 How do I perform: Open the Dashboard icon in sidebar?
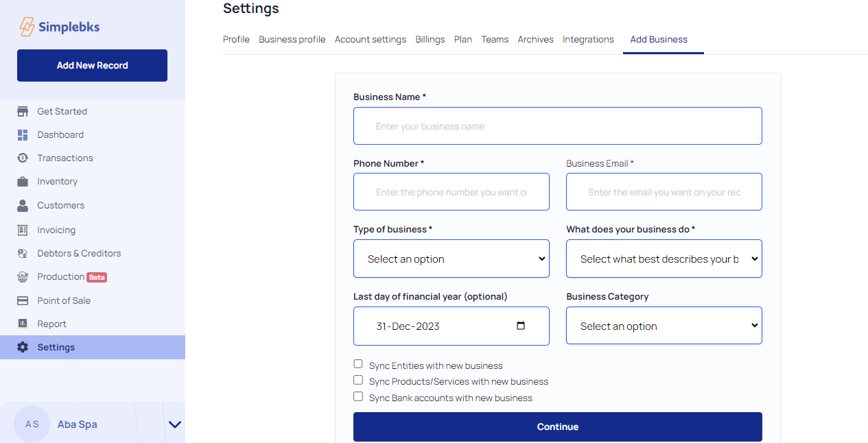click(23, 135)
